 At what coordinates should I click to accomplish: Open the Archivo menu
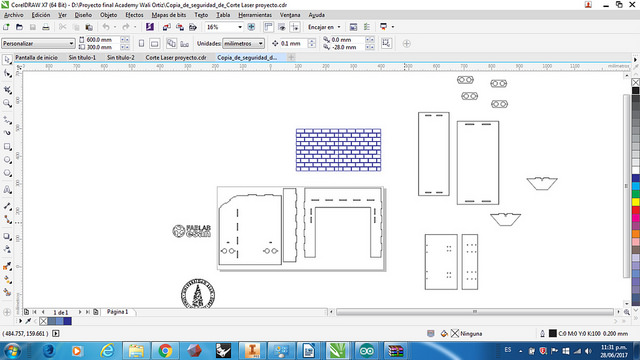pos(14,15)
